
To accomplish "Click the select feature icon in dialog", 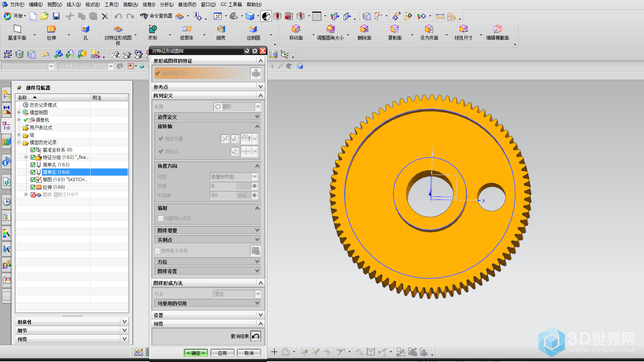I will pos(256,73).
